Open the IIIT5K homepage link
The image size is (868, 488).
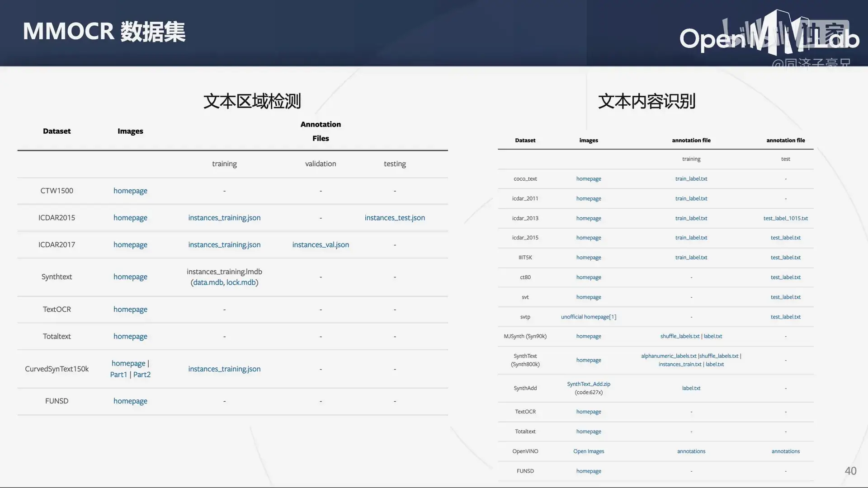click(589, 258)
